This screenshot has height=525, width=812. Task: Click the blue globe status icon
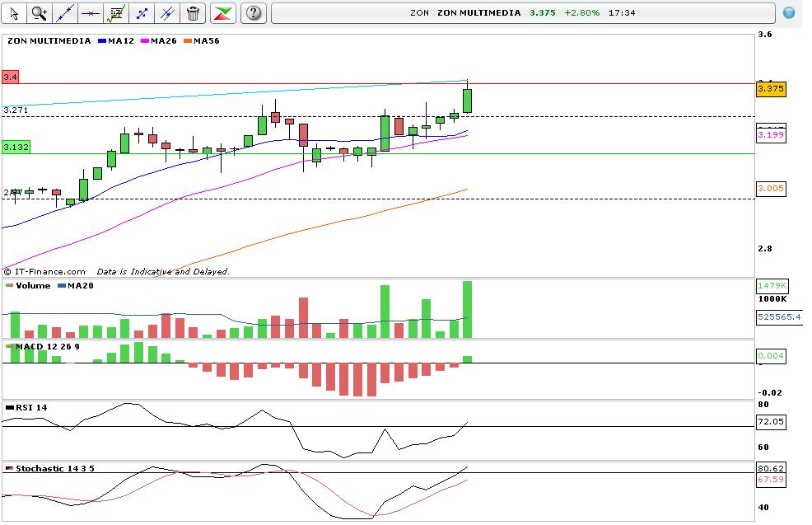coord(789,13)
